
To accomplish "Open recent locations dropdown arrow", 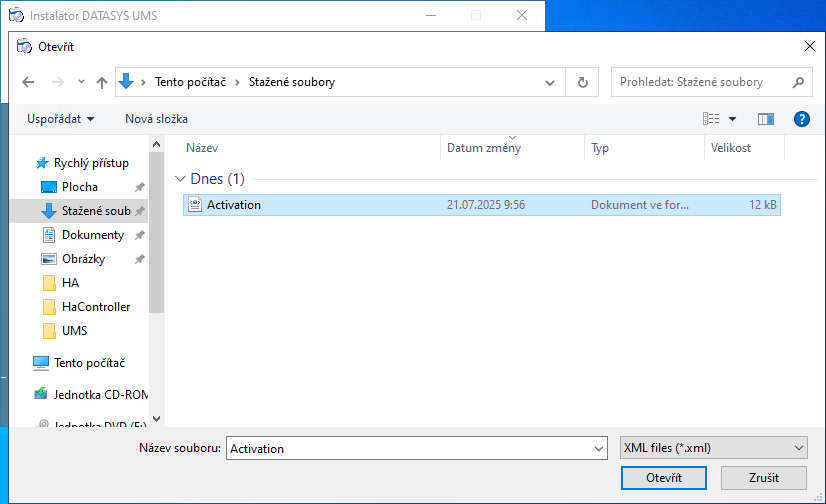I will [81, 82].
